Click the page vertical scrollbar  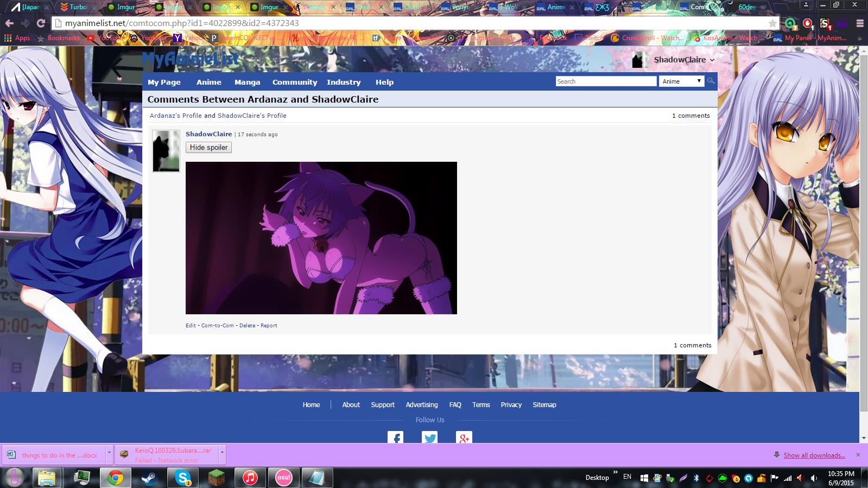864,217
